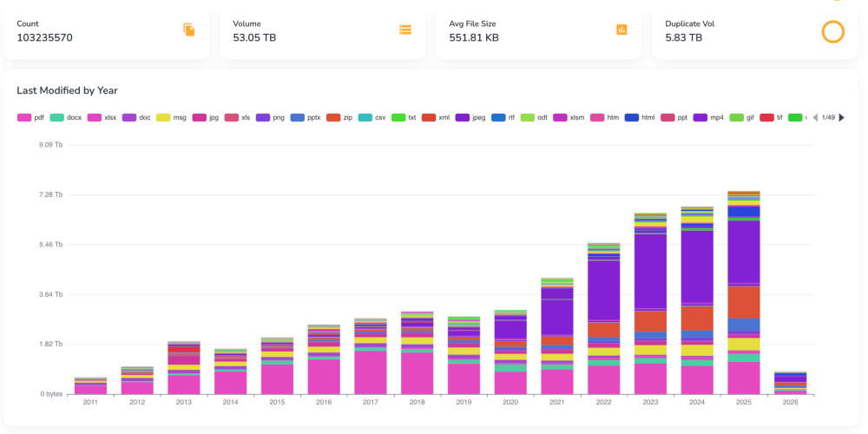The width and height of the screenshot is (868, 434).
Task: Hide the xls series via legend
Action: click(238, 117)
